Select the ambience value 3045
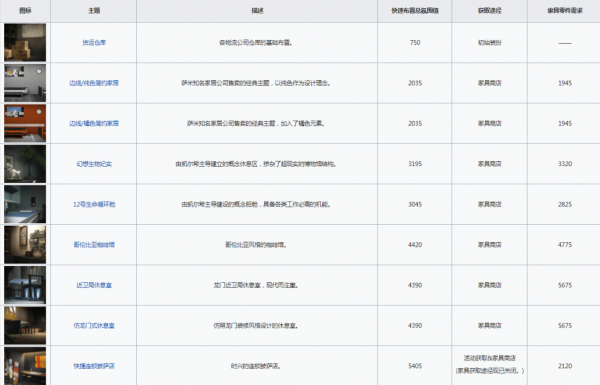600x385 pixels. tap(415, 204)
